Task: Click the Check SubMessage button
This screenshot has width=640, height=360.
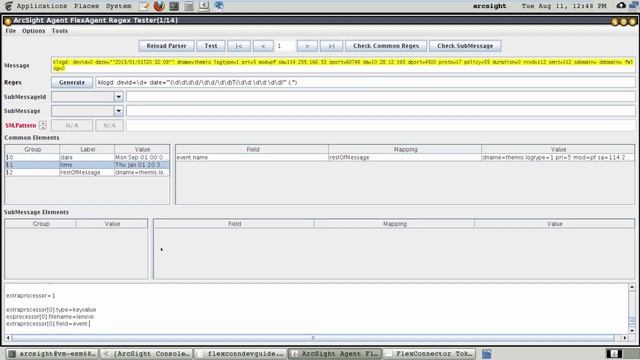Action: click(465, 46)
